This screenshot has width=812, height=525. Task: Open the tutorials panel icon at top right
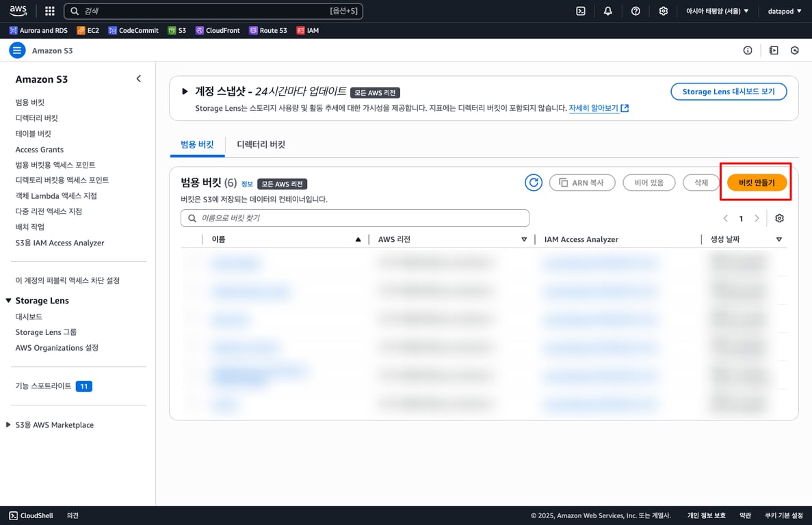pos(774,50)
